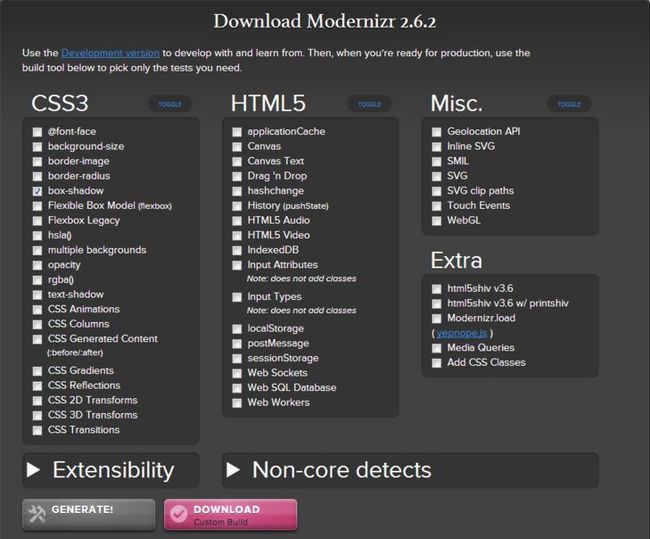
Task: Enable the hsla() checkbox
Action: coord(37,236)
